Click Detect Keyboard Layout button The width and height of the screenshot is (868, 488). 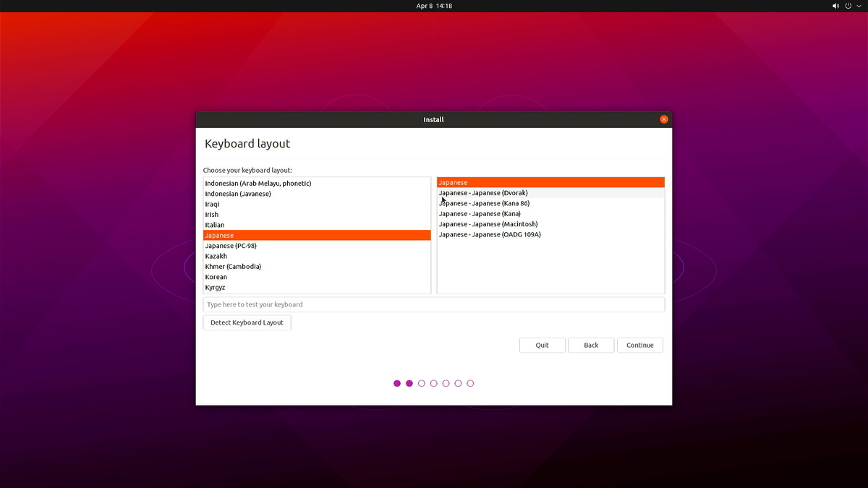point(247,322)
